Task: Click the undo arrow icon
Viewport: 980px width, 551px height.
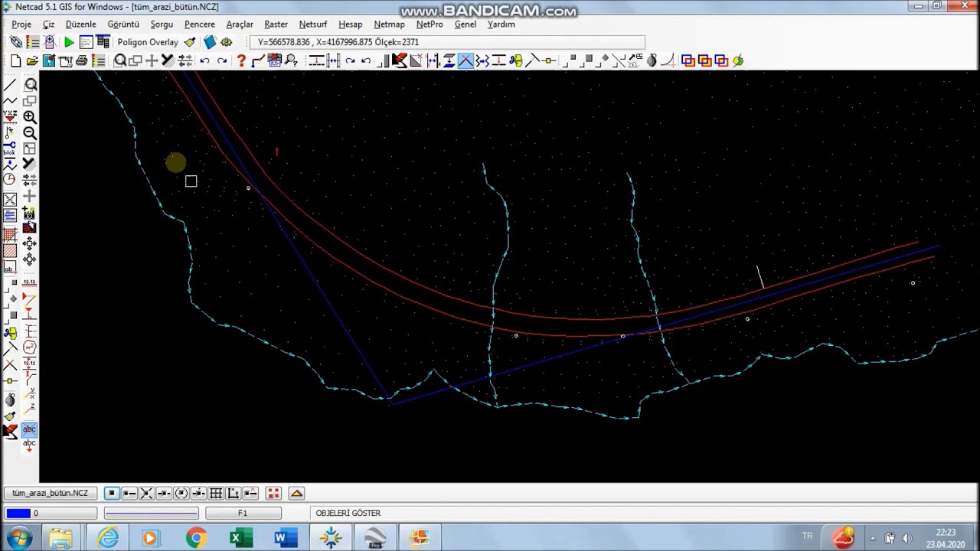Action: 204,60
